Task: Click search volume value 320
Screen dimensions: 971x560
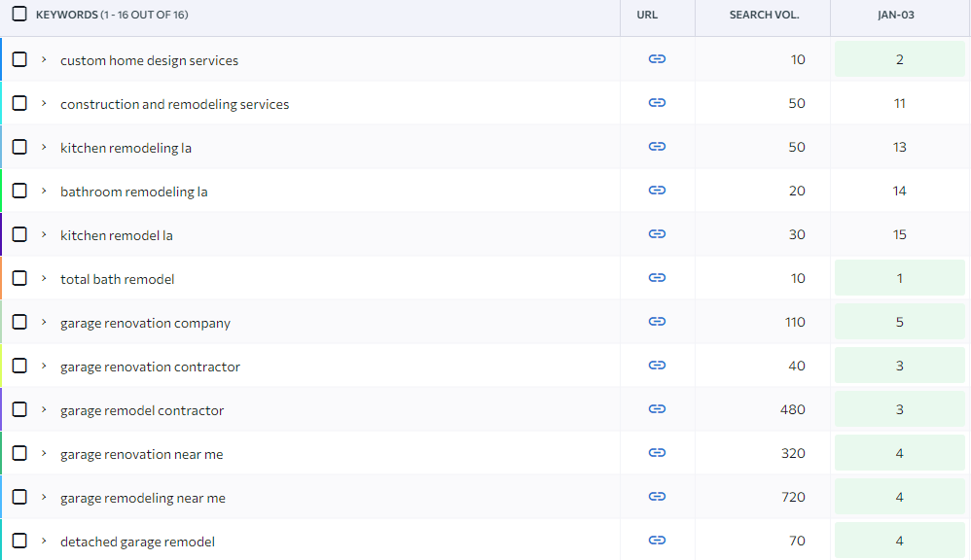Action: [793, 453]
